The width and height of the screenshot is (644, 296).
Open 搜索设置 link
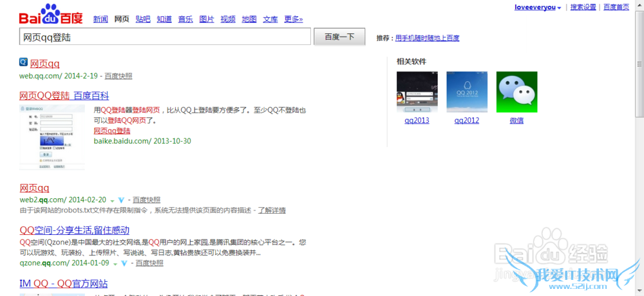583,7
